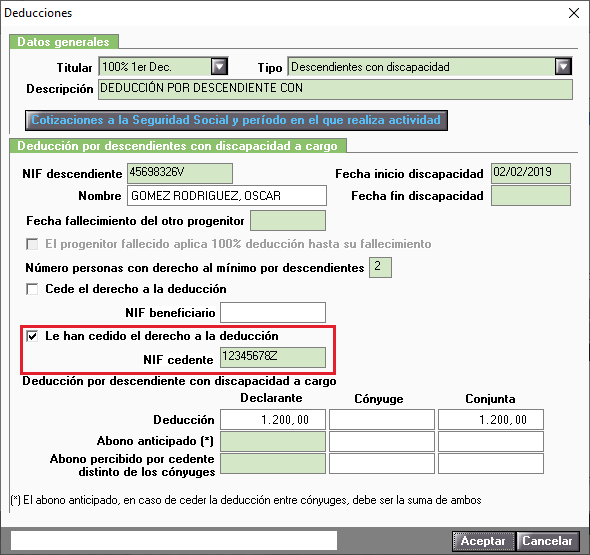The height and width of the screenshot is (555, 590).
Task: Toggle El progenitor fallecido aplica 100% checkbox
Action: tap(32, 244)
